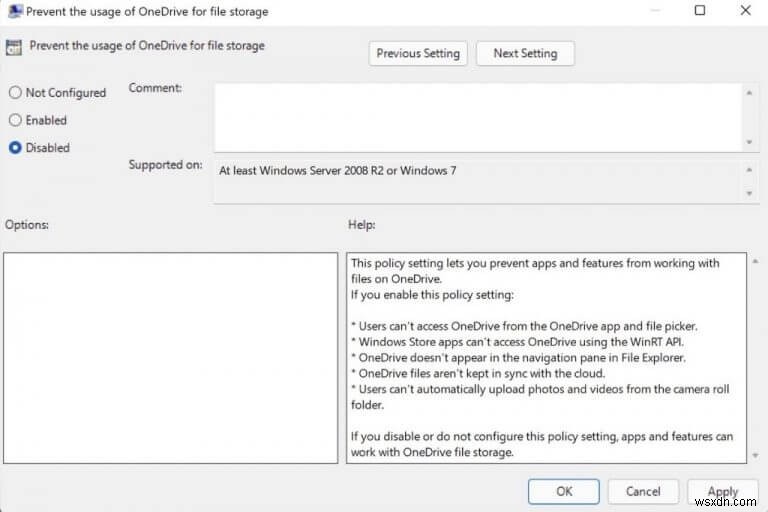Maximize the policy setting window
Image resolution: width=768 pixels, height=512 pixels.
click(x=700, y=10)
